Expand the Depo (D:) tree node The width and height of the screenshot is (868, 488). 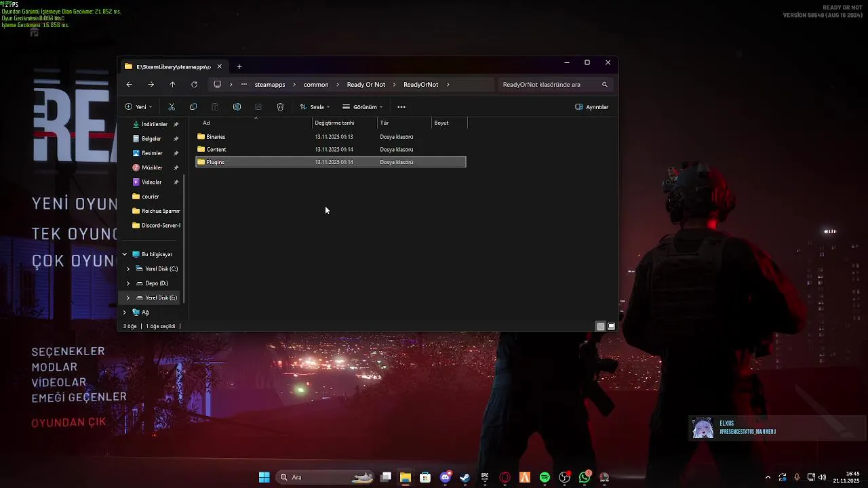click(128, 283)
